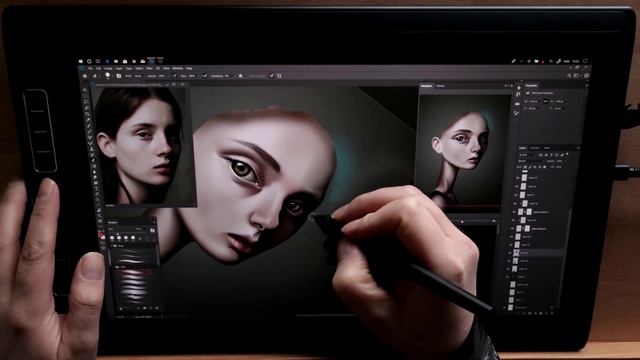The image size is (640, 360).
Task: Click the Smoothing value field
Action: pos(227,76)
